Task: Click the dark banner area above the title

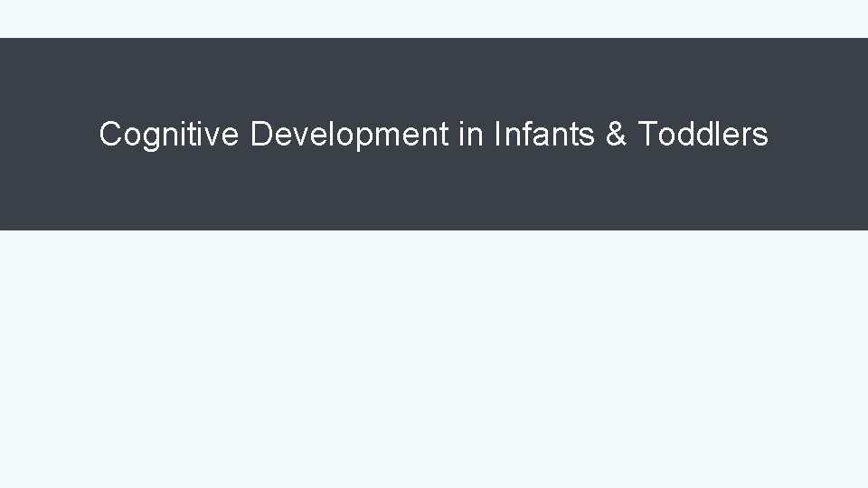Action: click(434, 72)
